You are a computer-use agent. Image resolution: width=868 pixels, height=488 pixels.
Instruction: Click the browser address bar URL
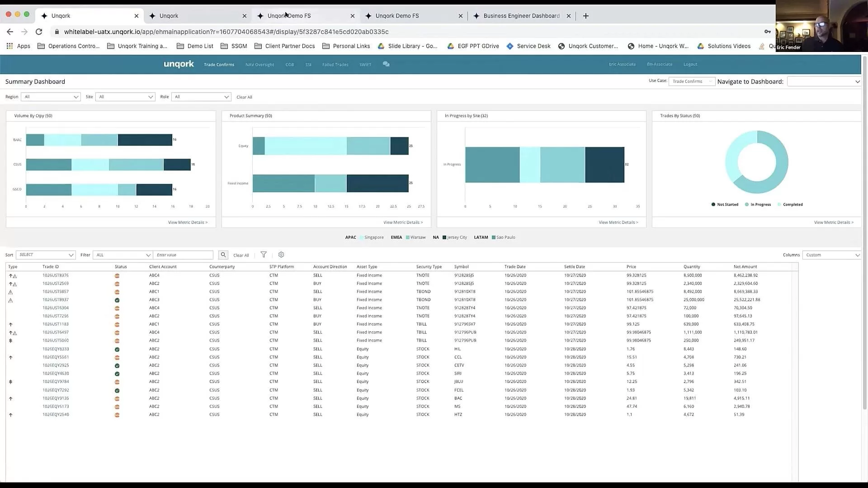click(226, 32)
